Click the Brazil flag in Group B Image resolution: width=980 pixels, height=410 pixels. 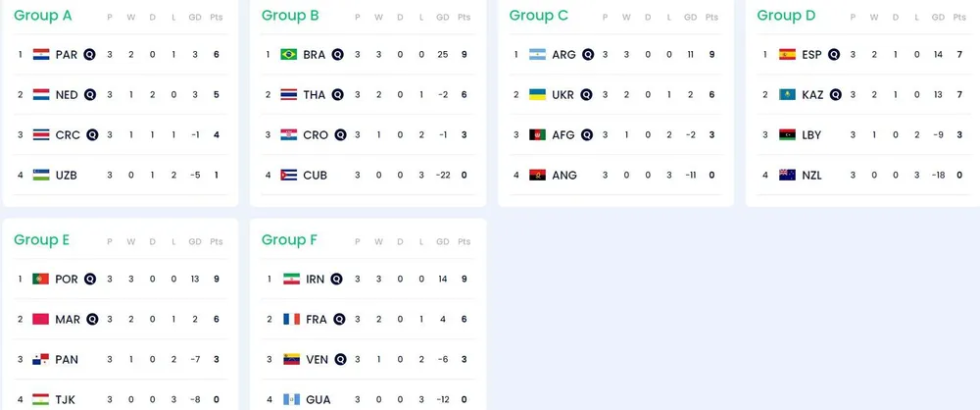coord(289,55)
